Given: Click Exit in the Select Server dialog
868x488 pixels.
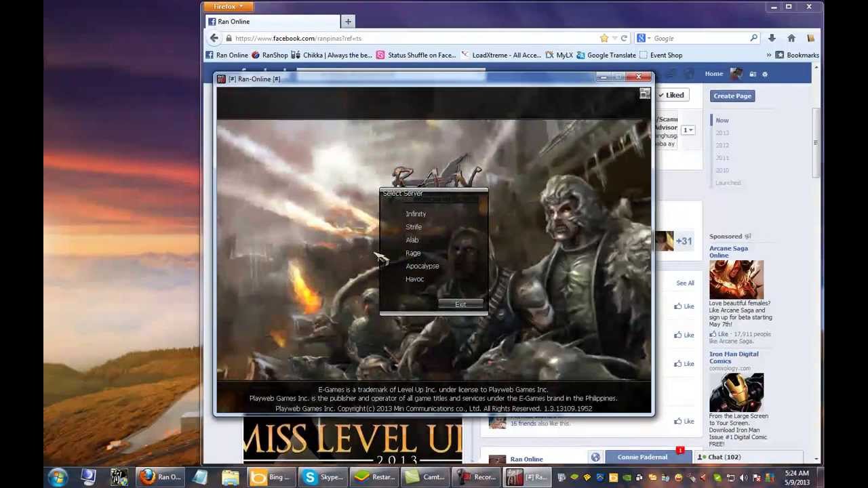Looking at the screenshot, I should click(x=460, y=304).
